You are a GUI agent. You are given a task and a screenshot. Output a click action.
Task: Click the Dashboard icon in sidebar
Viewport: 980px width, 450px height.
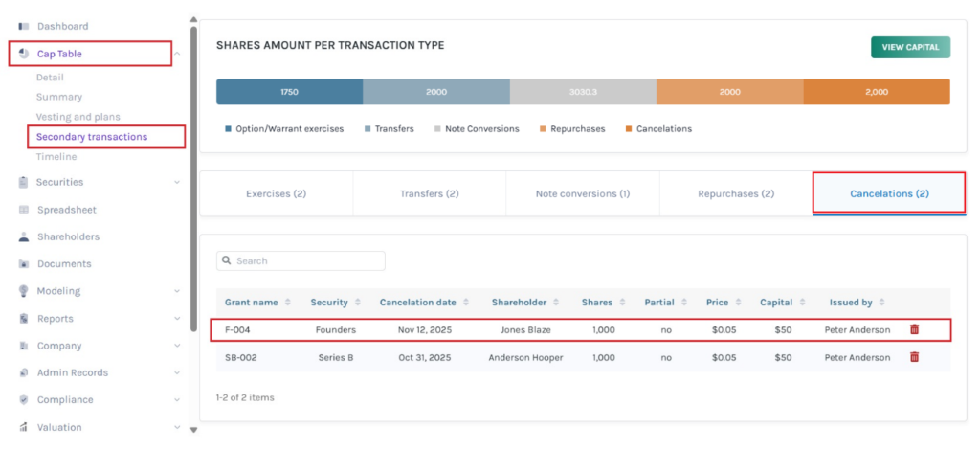24,26
